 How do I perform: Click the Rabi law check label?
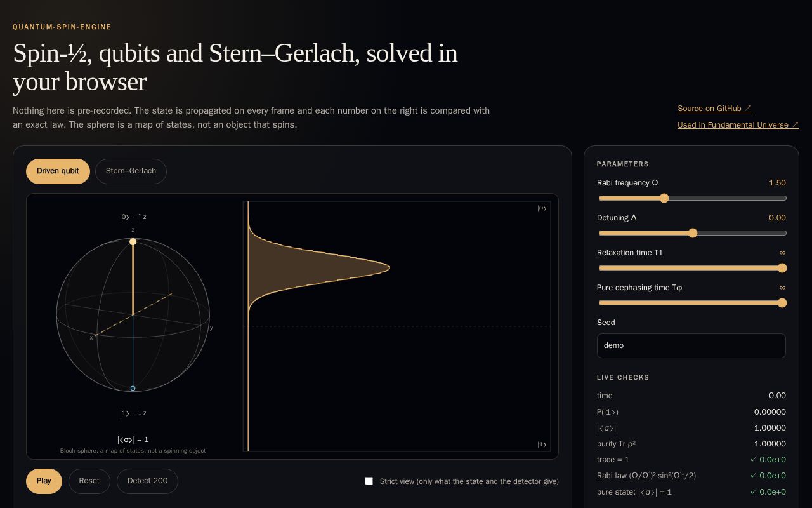[x=646, y=476]
